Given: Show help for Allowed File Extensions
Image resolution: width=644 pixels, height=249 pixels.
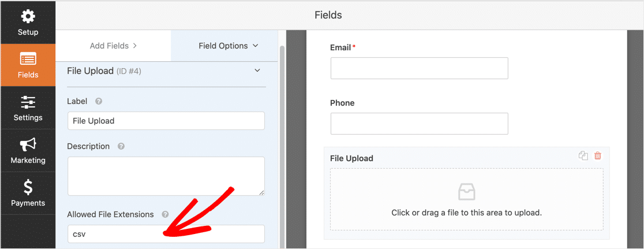Looking at the screenshot, I should [165, 214].
